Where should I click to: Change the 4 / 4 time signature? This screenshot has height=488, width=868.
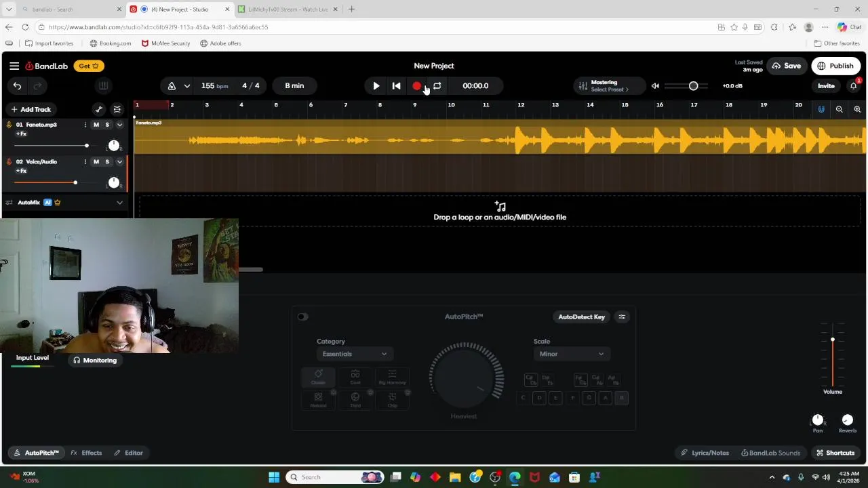[x=251, y=86]
